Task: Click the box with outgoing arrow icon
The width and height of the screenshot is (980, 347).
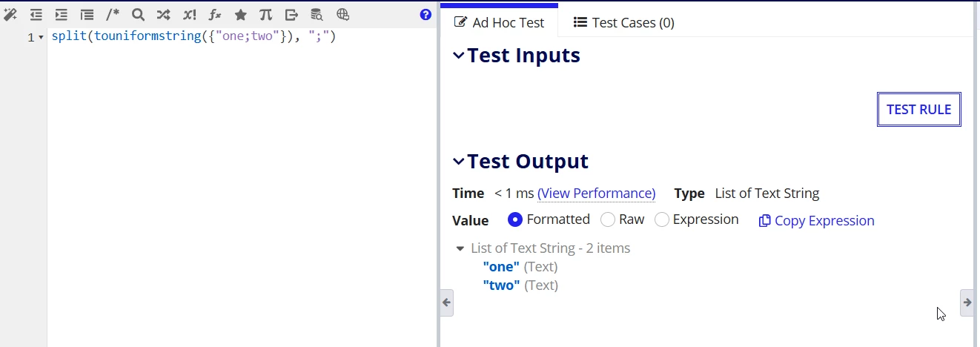Action: click(x=291, y=14)
